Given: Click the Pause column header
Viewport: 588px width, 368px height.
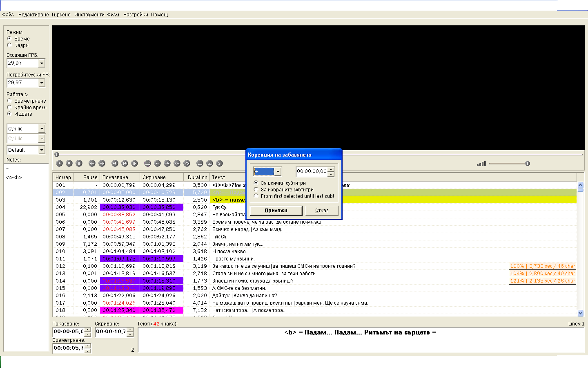Looking at the screenshot, I should 87,177.
